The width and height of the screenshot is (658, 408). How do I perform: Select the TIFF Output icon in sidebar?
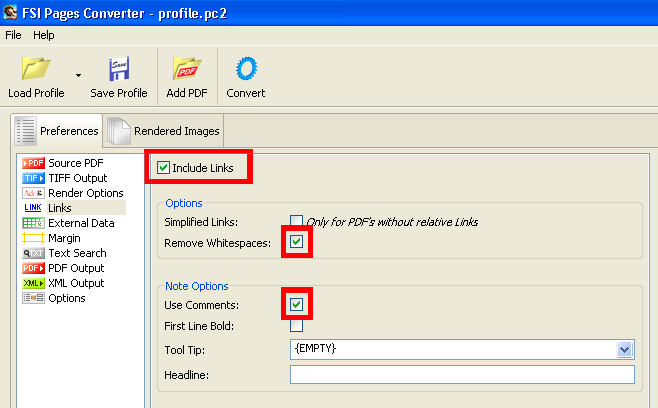33,178
